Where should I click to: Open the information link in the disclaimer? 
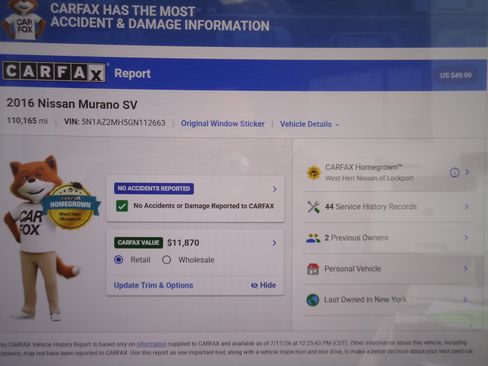pos(152,344)
